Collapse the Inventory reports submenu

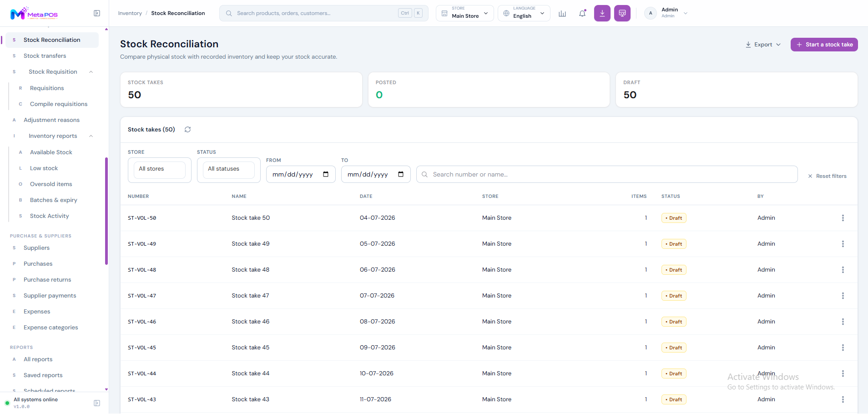pos(91,136)
